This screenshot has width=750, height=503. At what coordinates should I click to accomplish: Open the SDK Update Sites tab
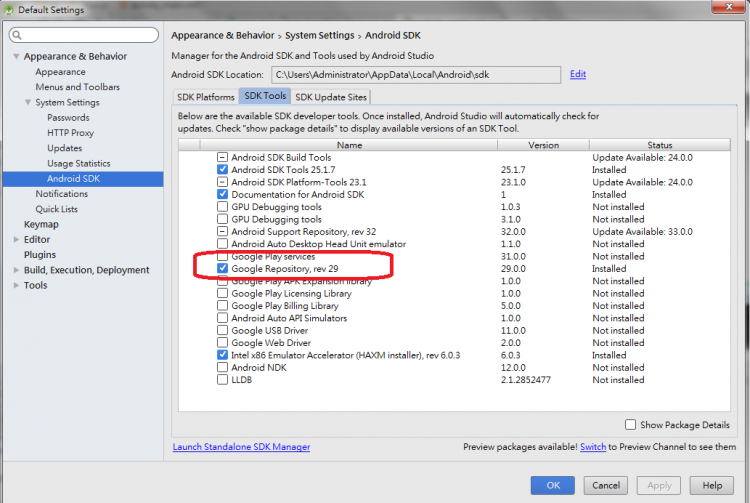point(329,97)
